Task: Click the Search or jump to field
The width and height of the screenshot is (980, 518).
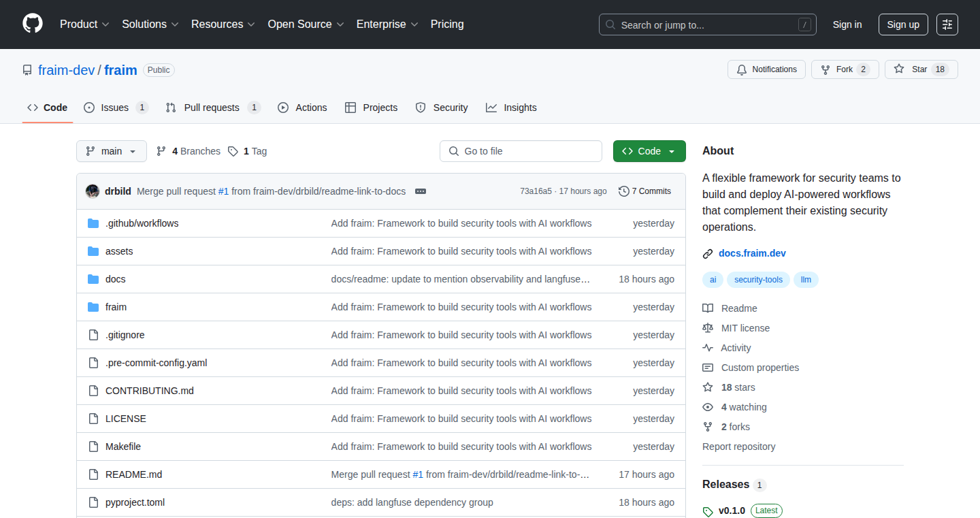Action: [708, 25]
